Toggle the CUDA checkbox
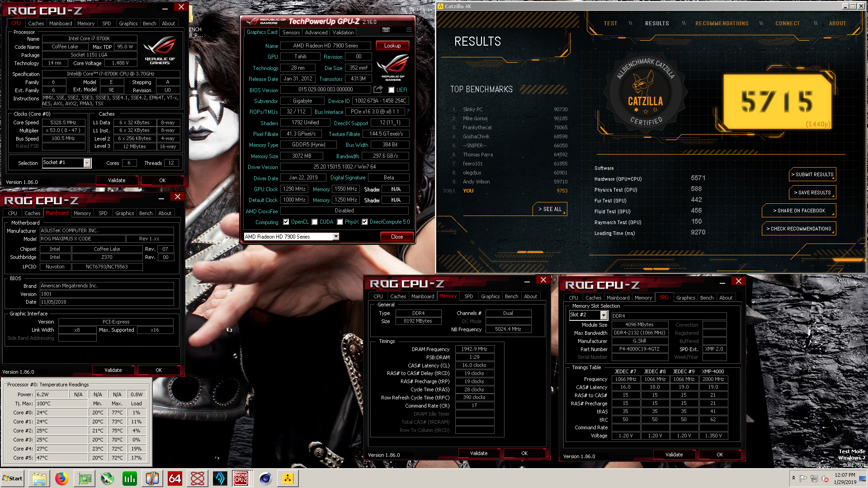The image size is (868, 488). click(x=315, y=222)
